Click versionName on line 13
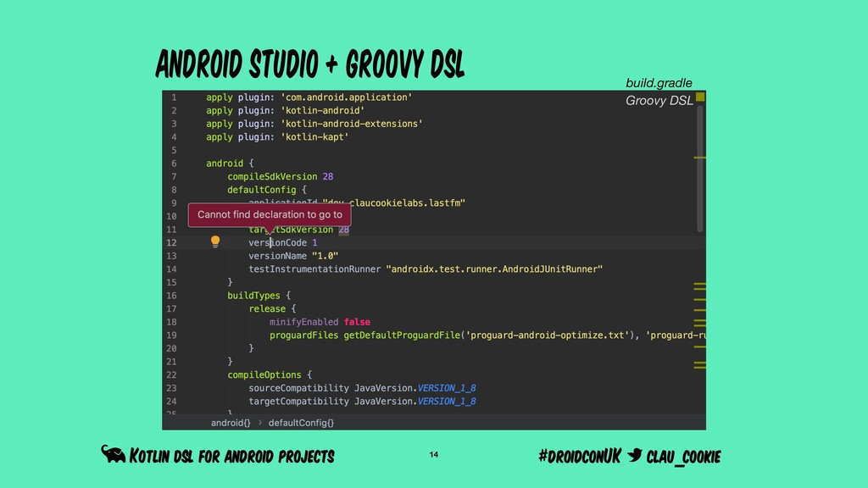Viewport: 868px width, 488px height. tap(277, 256)
